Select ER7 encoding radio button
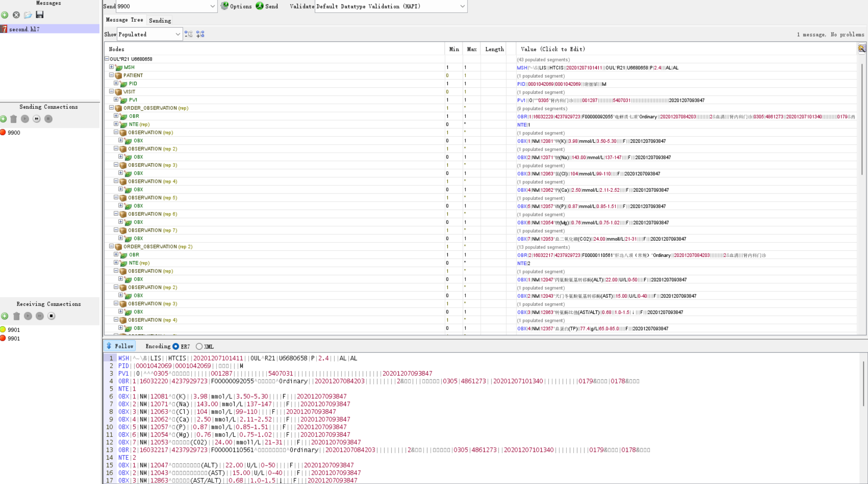 coord(176,346)
